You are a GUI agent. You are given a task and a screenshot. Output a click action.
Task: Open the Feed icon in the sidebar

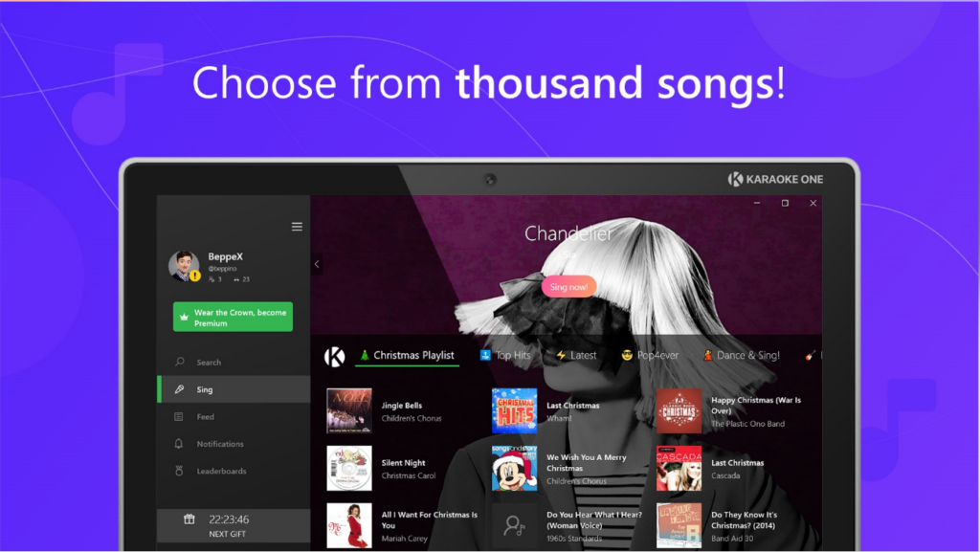179,416
